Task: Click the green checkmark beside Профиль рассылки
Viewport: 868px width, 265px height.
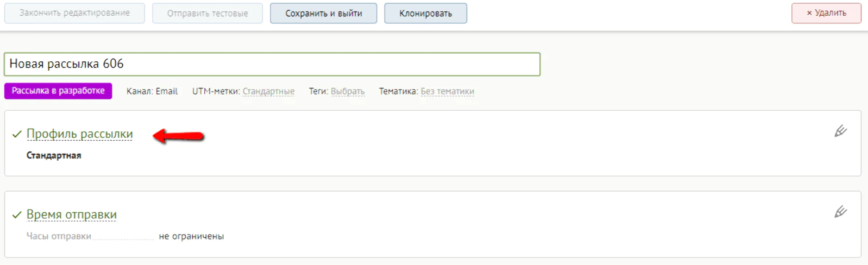Action: (x=17, y=134)
